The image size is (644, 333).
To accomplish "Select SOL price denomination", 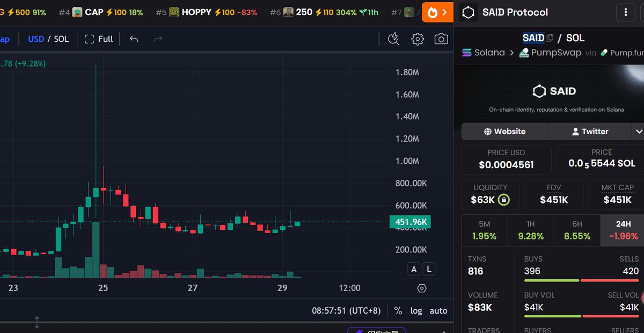I will (x=61, y=39).
